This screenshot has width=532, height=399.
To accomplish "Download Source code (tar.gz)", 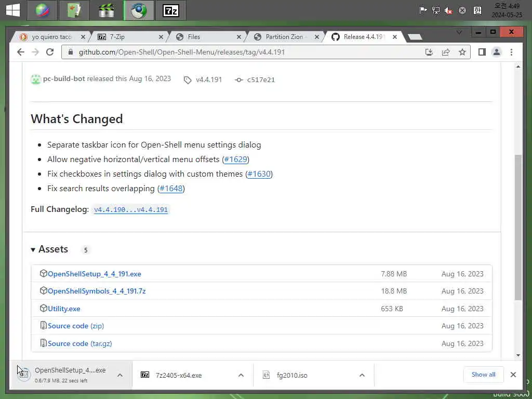I will 79,344.
